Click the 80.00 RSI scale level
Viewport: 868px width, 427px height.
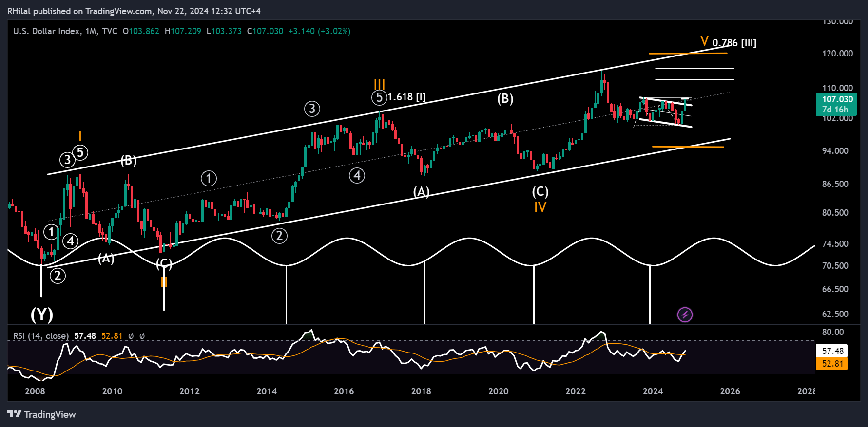coord(833,332)
